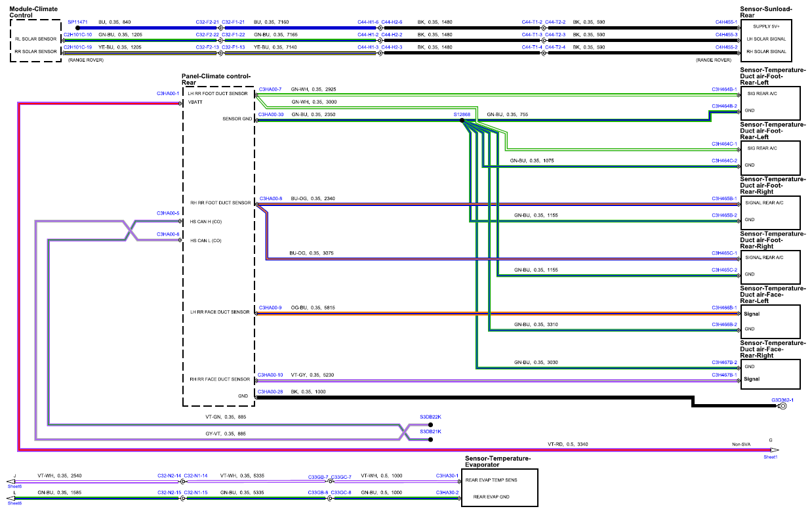Select connector pin C3HA00-30
The image size is (812, 513).
pos(272,114)
